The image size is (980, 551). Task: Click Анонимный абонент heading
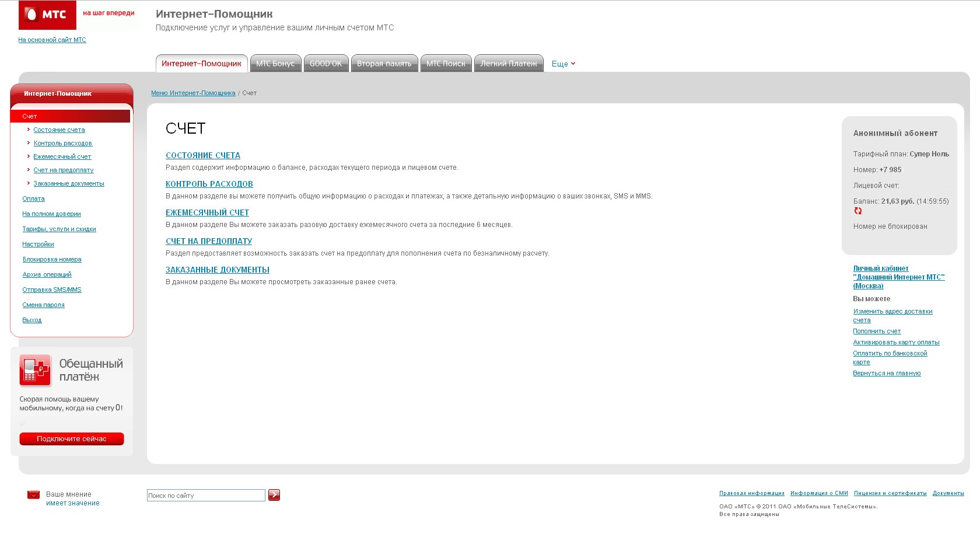pos(895,133)
